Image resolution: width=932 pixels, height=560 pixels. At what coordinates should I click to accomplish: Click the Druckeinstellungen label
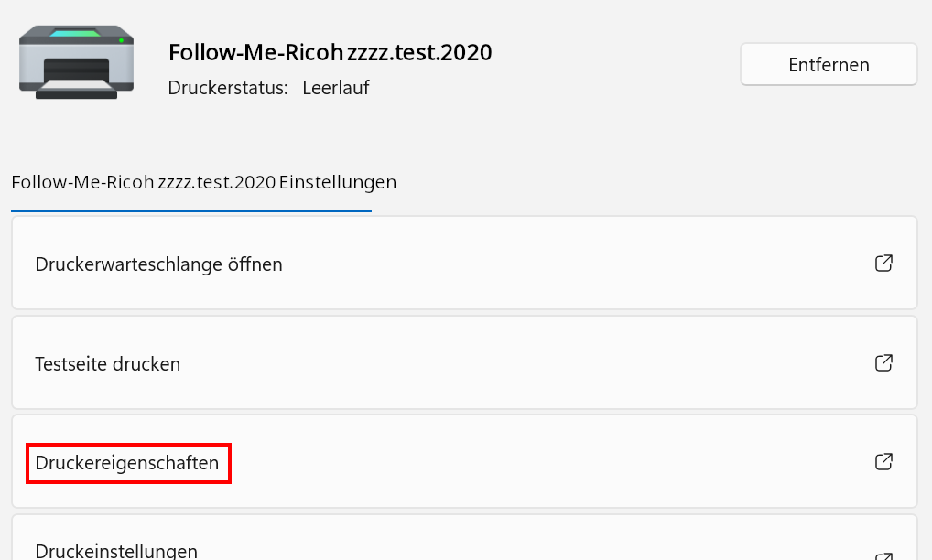click(116, 551)
